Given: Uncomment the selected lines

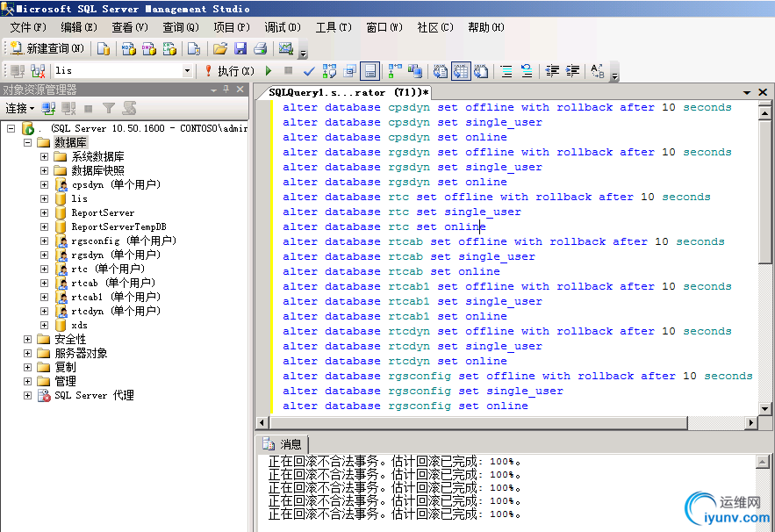Looking at the screenshot, I should (527, 71).
